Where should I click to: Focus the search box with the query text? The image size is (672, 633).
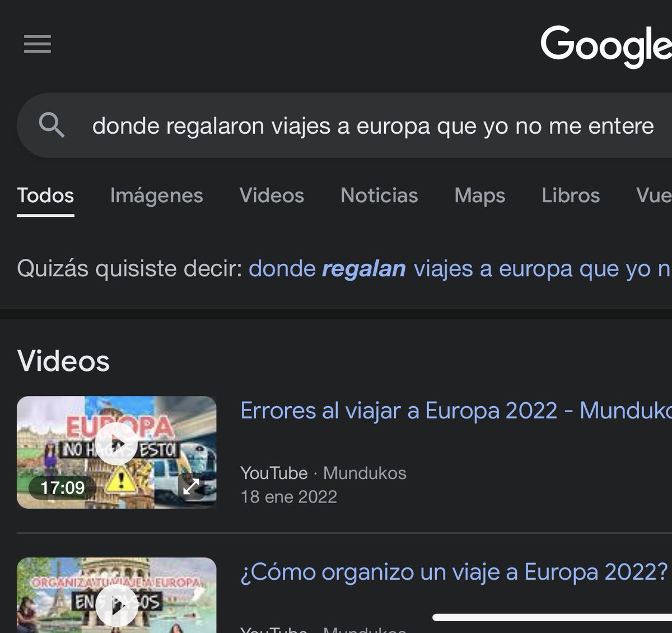(344, 125)
